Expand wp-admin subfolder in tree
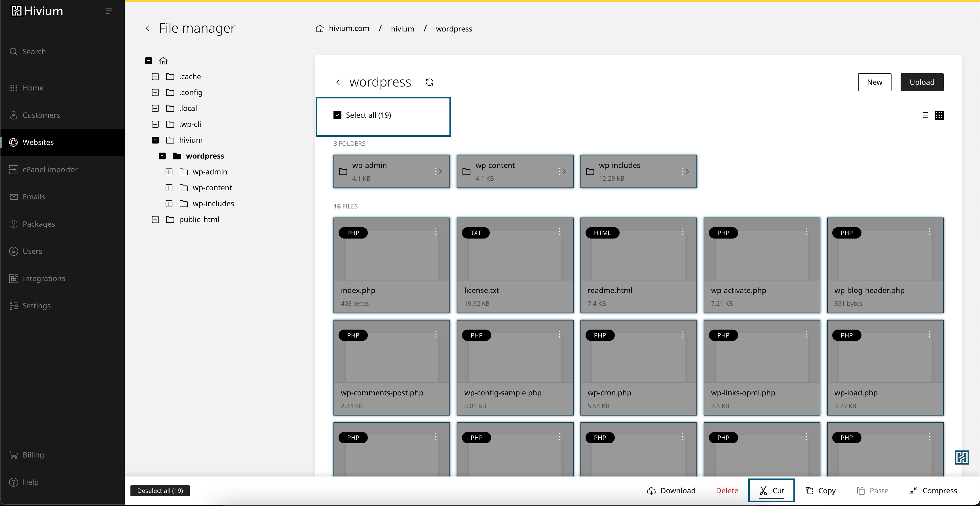The image size is (980, 506). pyautogui.click(x=169, y=172)
